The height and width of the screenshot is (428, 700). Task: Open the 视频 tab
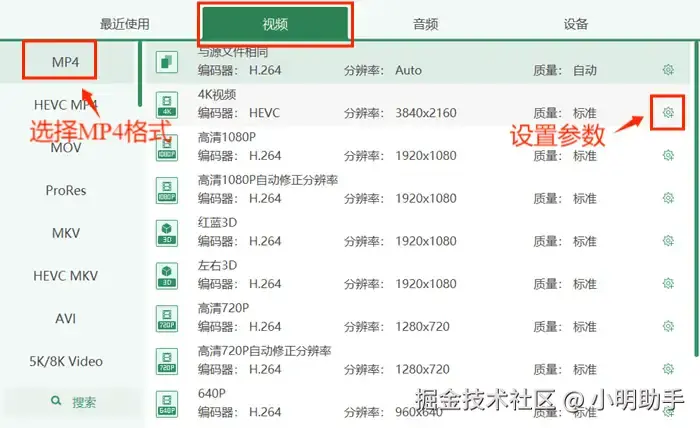tap(275, 24)
